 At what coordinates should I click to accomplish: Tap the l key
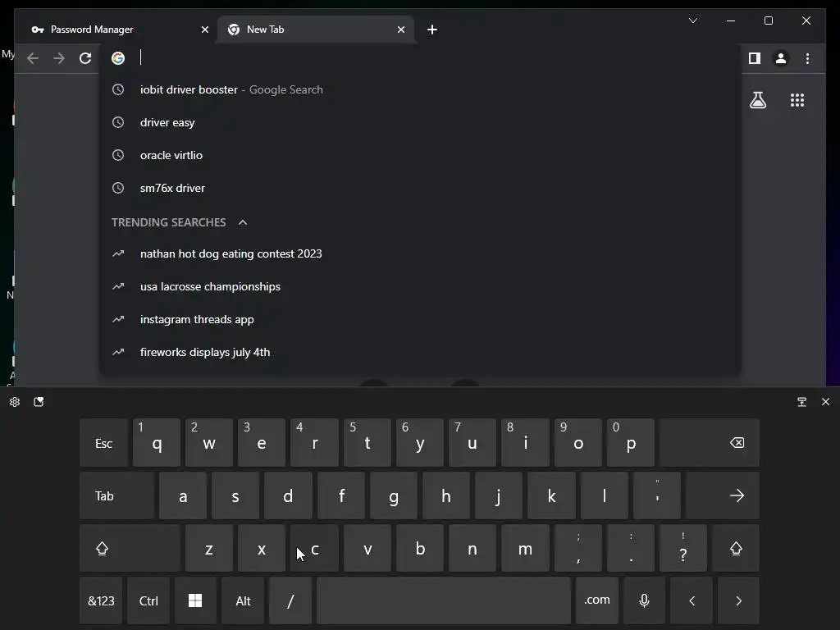[605, 496]
